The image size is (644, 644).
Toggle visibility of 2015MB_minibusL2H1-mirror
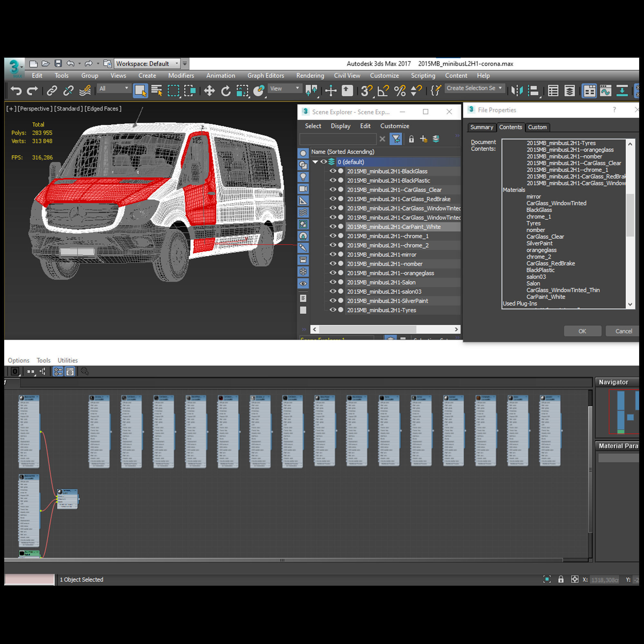333,254
